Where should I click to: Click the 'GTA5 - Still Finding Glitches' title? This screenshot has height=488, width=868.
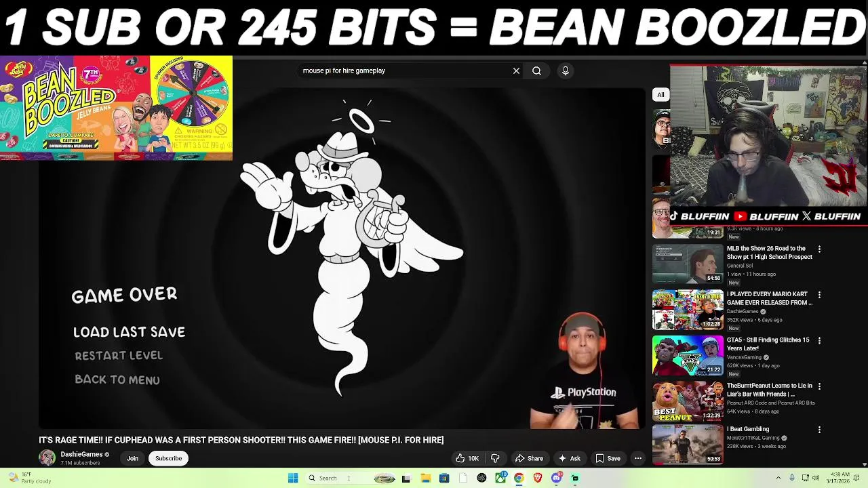pos(768,344)
